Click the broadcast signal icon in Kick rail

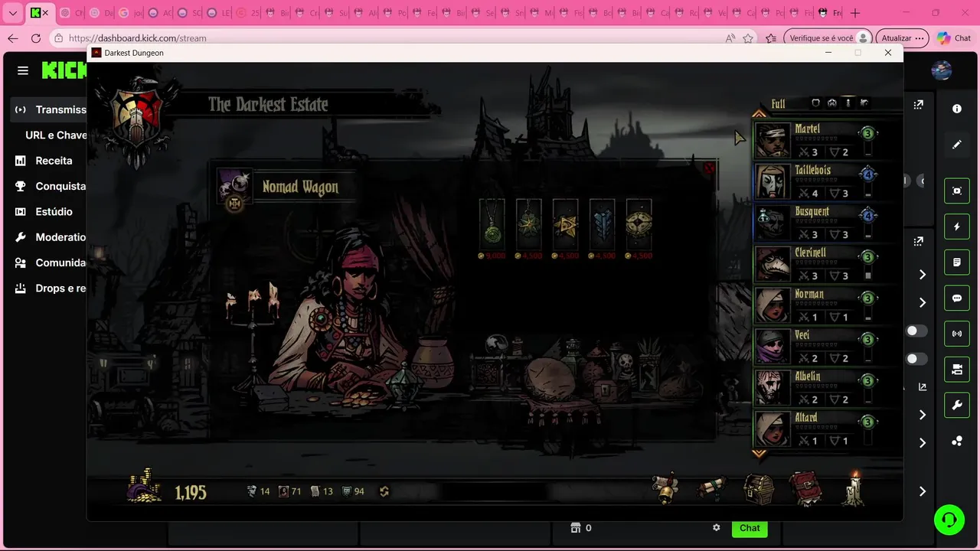click(x=957, y=334)
